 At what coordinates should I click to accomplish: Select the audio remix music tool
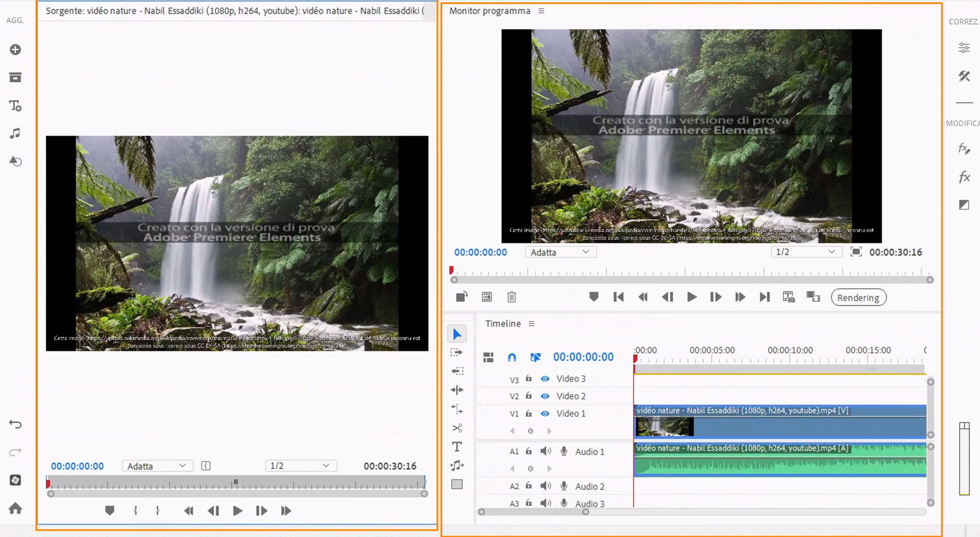coord(457,466)
